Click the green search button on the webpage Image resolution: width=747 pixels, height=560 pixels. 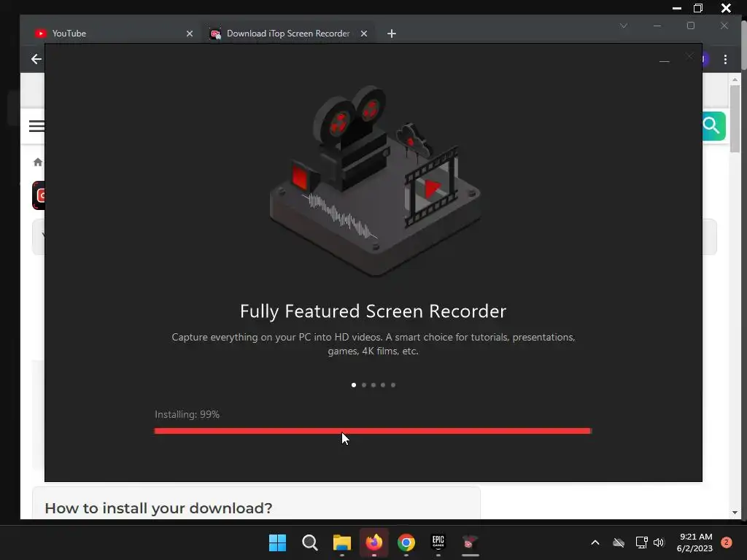click(713, 126)
